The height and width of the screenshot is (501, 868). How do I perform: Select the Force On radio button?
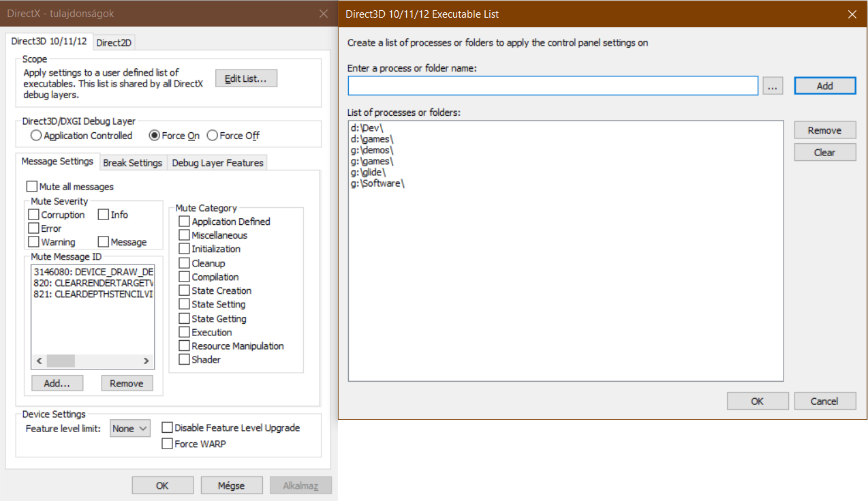click(x=174, y=136)
